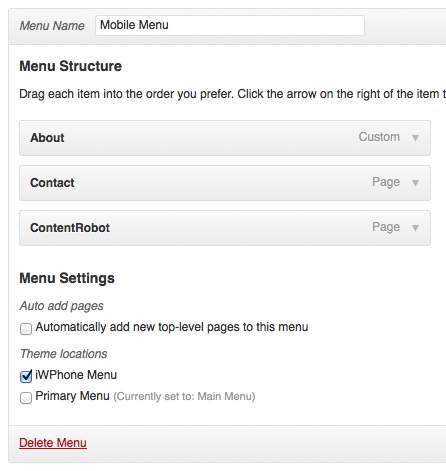
Task: Click the Menu Settings heading
Action: (x=67, y=278)
